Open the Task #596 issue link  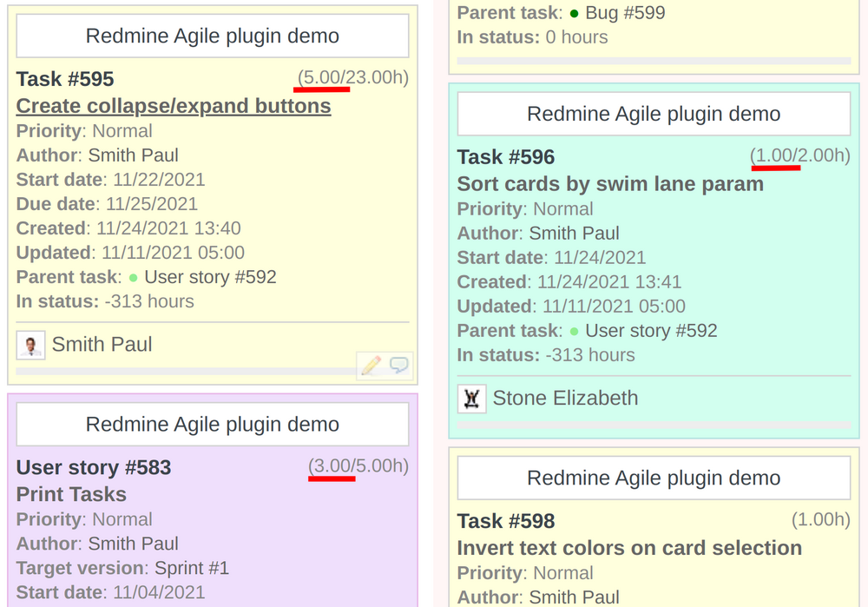coord(507,157)
